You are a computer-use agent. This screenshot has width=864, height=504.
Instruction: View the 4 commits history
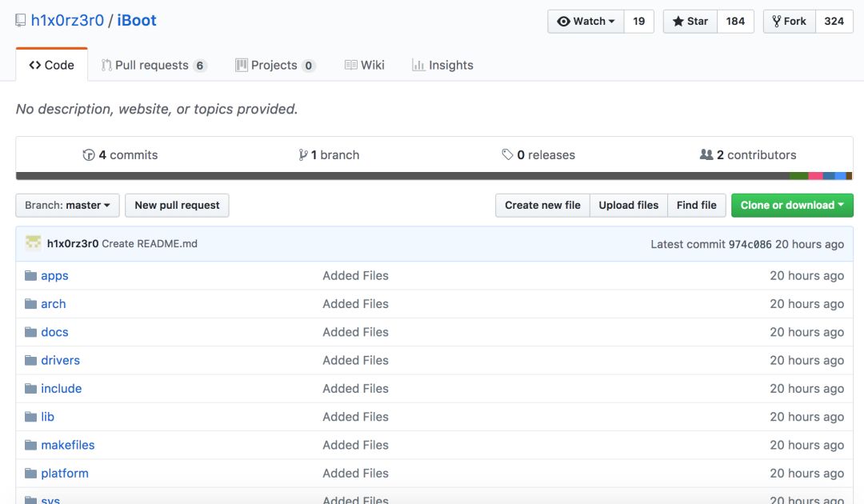(x=120, y=154)
